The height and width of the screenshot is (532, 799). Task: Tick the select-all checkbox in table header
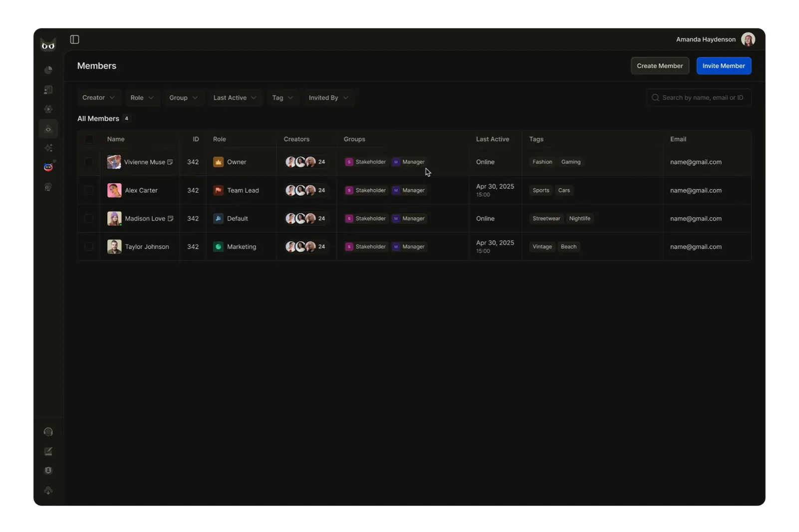(x=89, y=139)
